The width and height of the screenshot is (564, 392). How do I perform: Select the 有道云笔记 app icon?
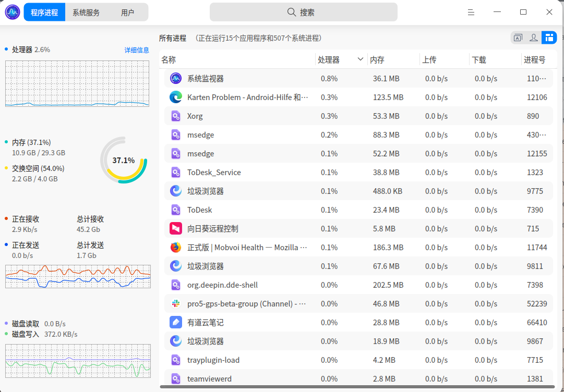point(175,322)
